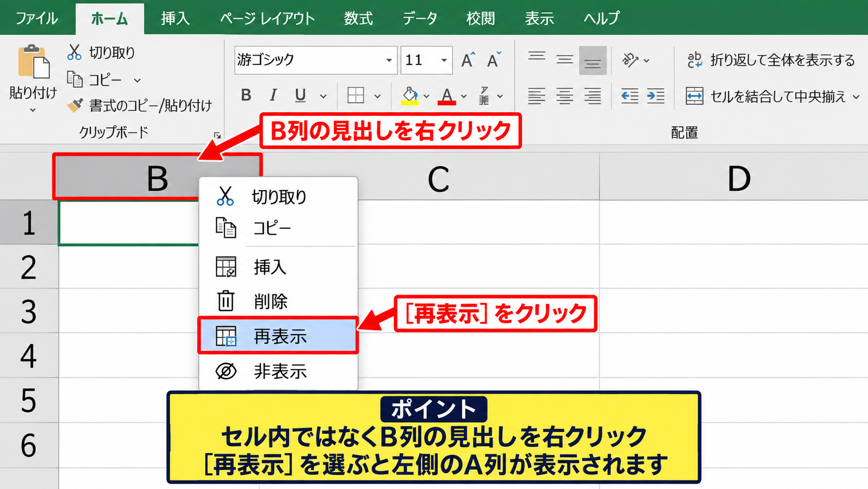Choose 挿入 in the context menu
The width and height of the screenshot is (868, 489).
click(x=278, y=267)
